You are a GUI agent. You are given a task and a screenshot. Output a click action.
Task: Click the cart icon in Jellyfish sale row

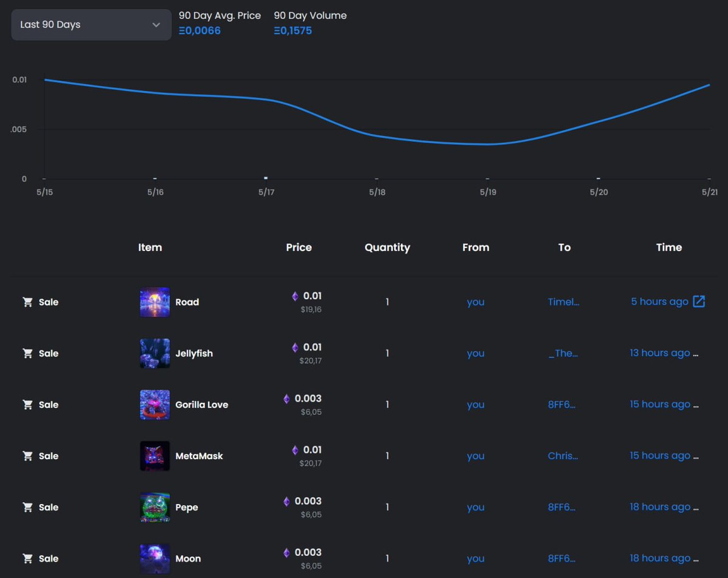(x=27, y=353)
